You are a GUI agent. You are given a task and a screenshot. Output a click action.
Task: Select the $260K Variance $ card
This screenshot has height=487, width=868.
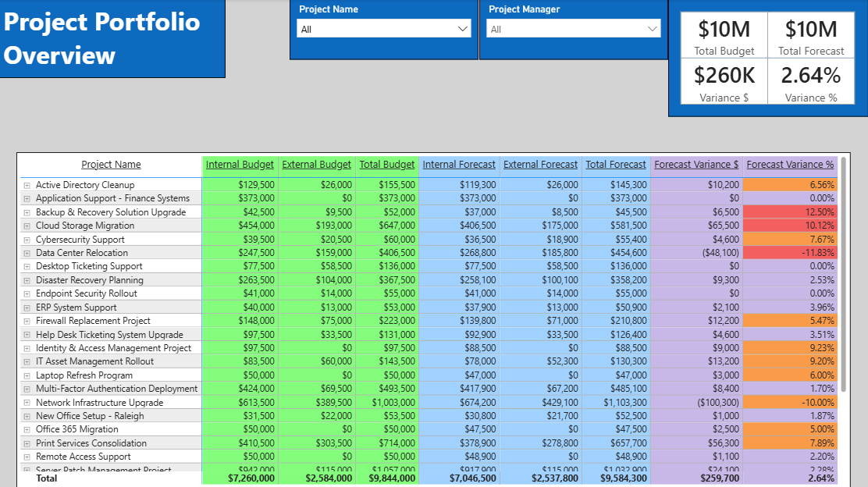(724, 81)
